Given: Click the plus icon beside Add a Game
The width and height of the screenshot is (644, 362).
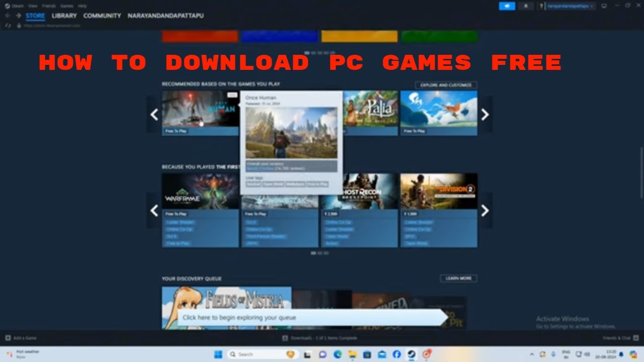Looking at the screenshot, I should 8,338.
